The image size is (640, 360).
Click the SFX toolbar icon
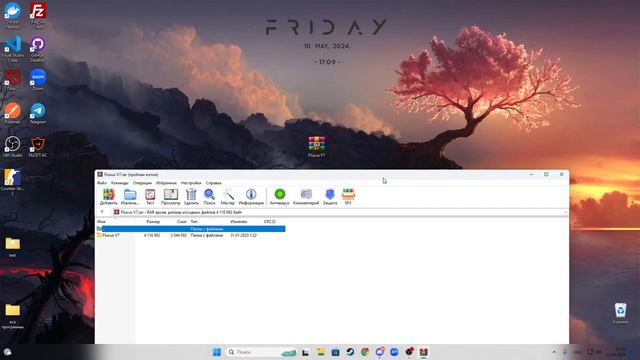pyautogui.click(x=348, y=196)
